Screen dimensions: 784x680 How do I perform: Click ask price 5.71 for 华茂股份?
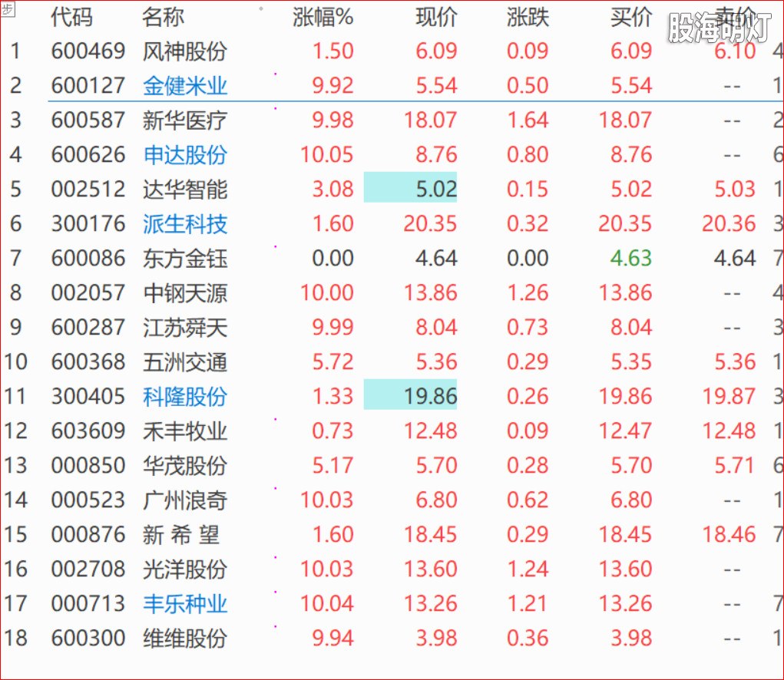pos(734,465)
